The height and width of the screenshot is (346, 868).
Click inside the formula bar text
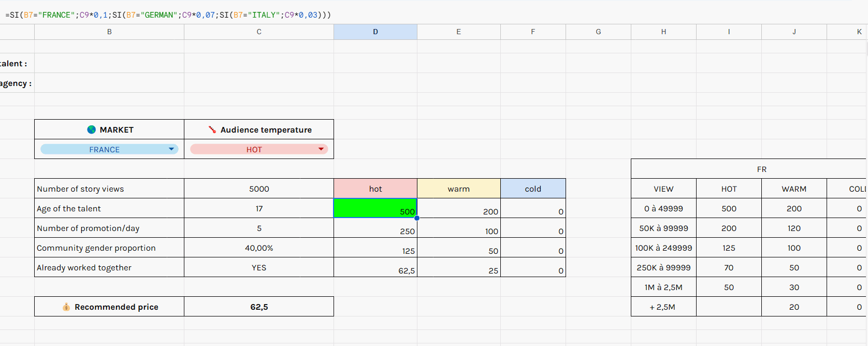point(168,15)
